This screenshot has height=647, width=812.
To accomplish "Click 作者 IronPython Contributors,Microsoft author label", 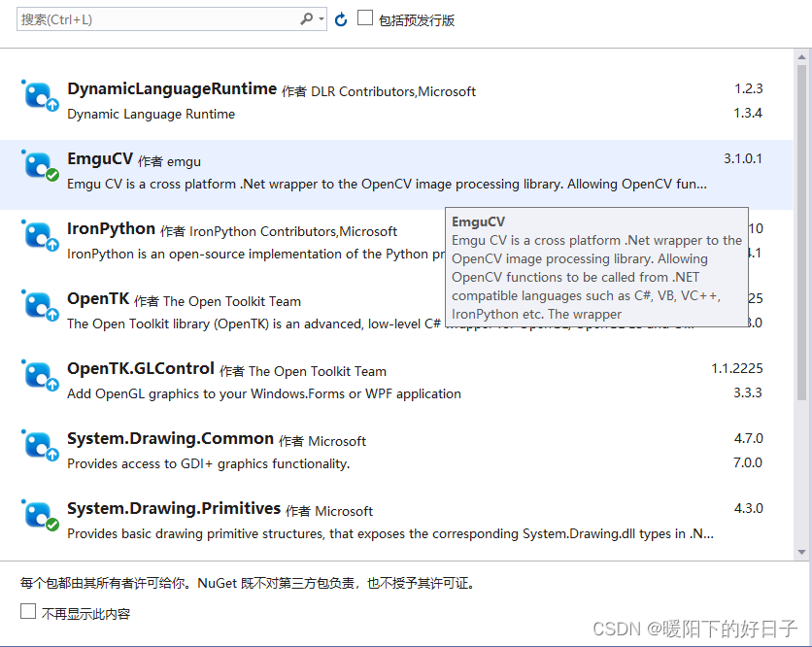I will pyautogui.click(x=279, y=231).
